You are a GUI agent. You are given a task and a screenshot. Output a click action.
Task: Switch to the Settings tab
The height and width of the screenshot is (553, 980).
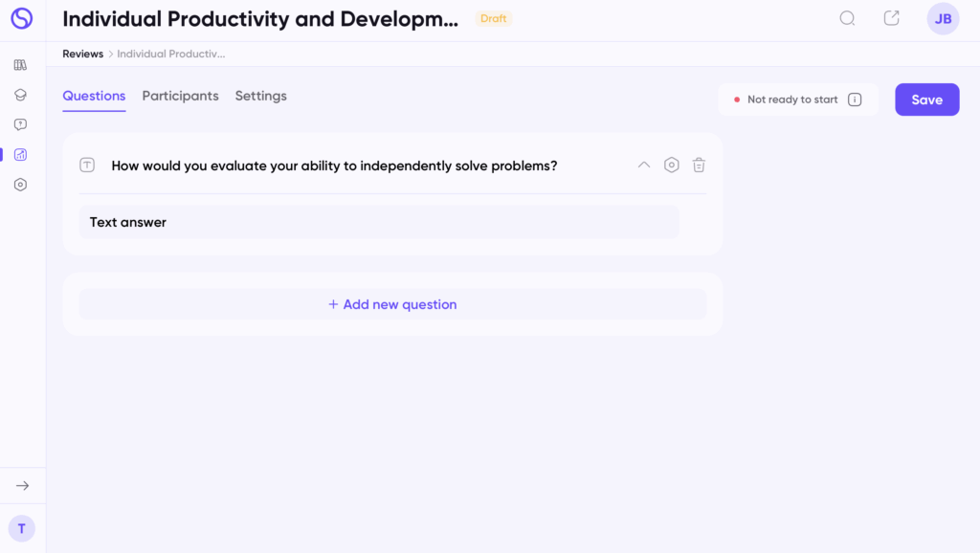coord(260,96)
